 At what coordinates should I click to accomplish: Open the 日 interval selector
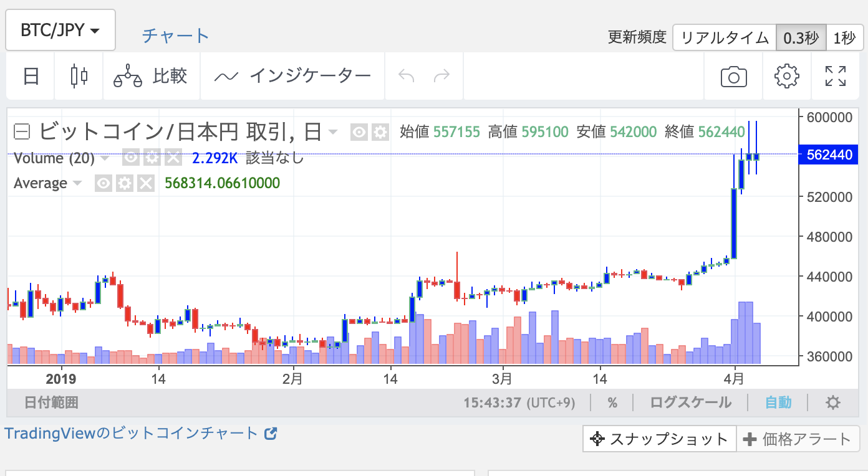[31, 76]
